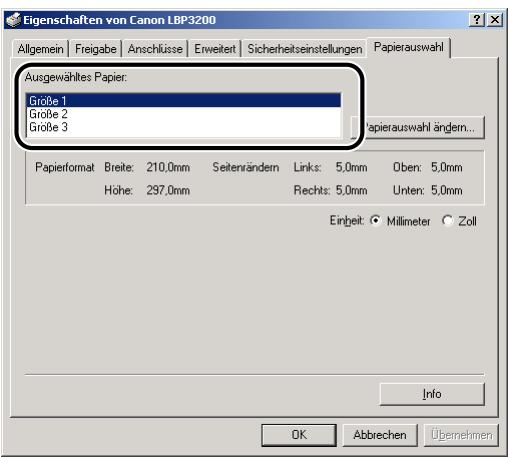509x457 pixels.
Task: Click the Übernehmen button
Action: pos(461,435)
